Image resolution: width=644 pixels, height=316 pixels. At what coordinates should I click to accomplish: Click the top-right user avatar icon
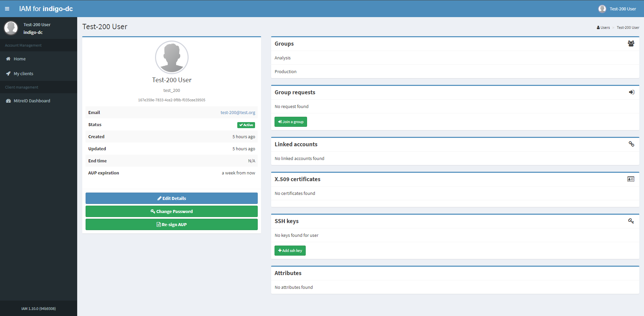click(x=602, y=9)
